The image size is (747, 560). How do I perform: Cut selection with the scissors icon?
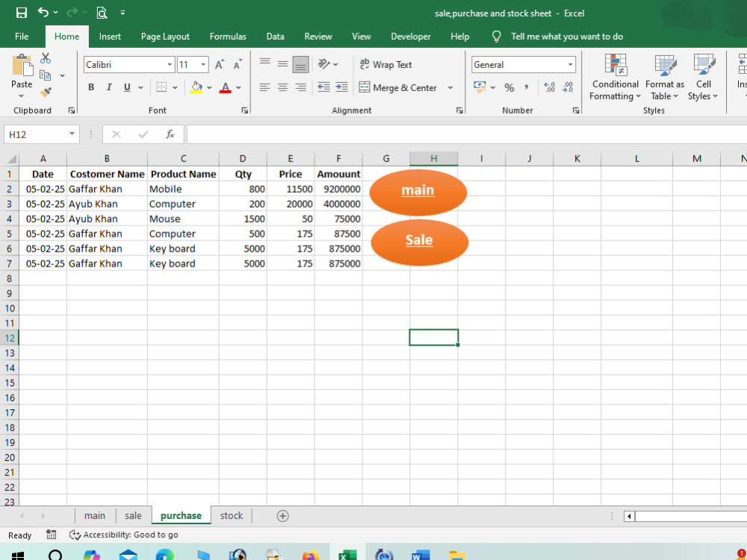pyautogui.click(x=46, y=58)
